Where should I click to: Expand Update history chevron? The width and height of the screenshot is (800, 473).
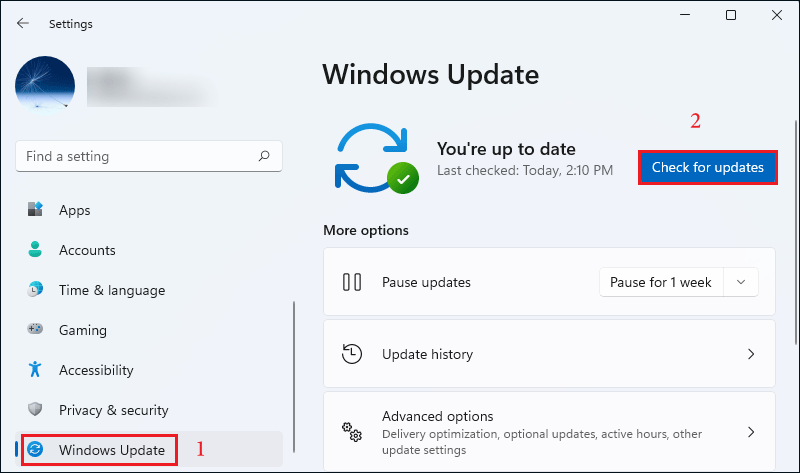coord(751,354)
